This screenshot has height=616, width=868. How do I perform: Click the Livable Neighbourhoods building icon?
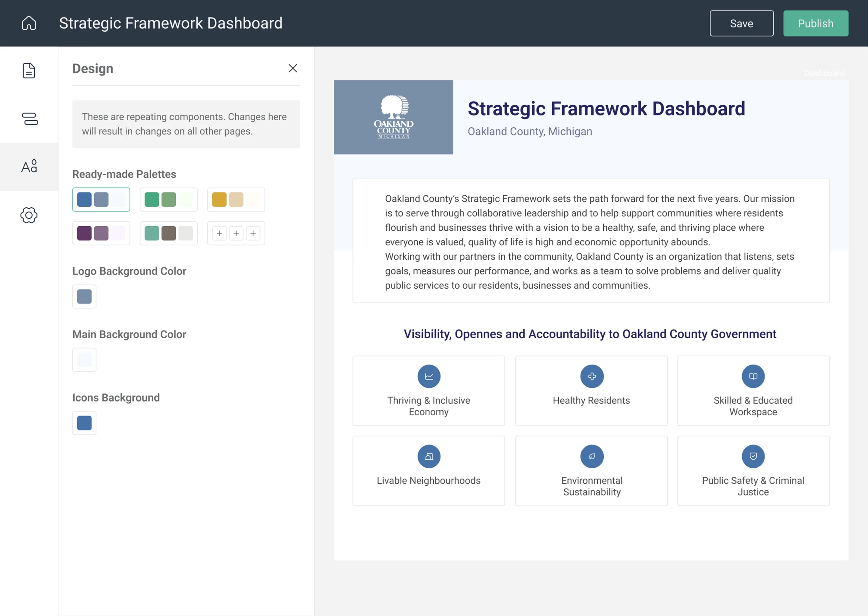point(429,456)
